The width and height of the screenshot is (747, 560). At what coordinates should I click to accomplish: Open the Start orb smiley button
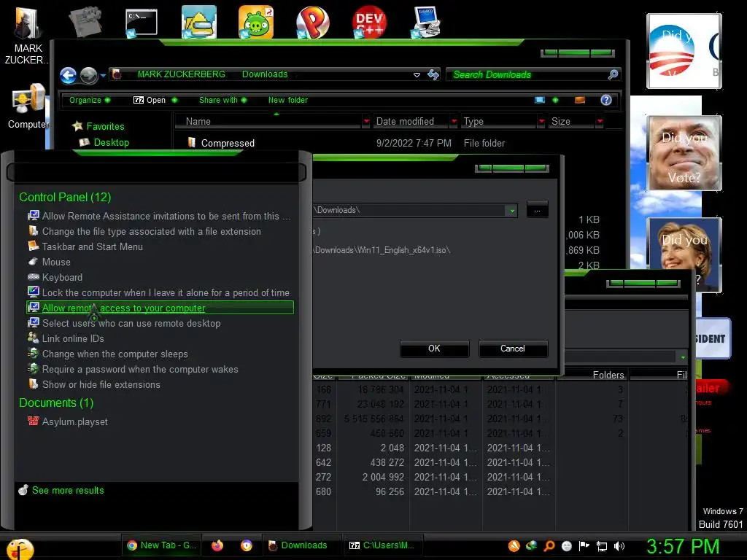tap(20, 548)
